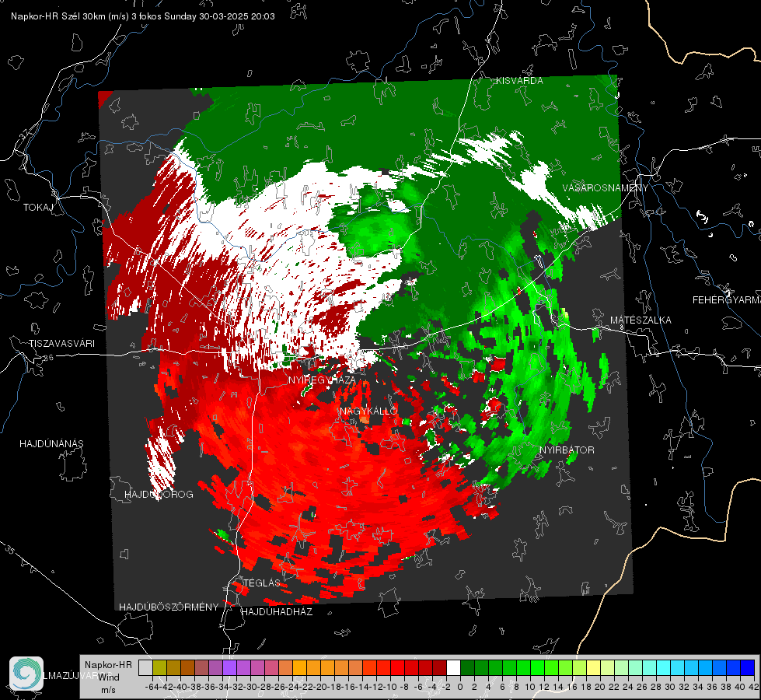Select the FEHÉRGYARMAT label at the map edge
This screenshot has height=700, width=761.
tap(726, 300)
